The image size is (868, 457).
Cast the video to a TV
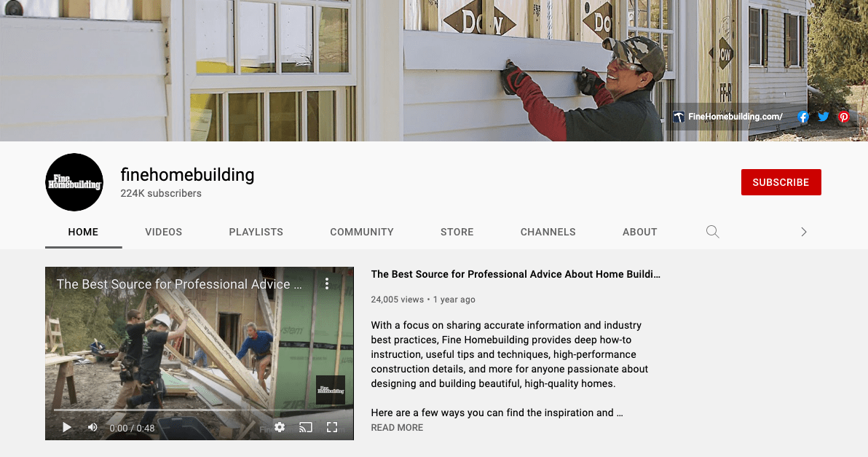tap(306, 427)
